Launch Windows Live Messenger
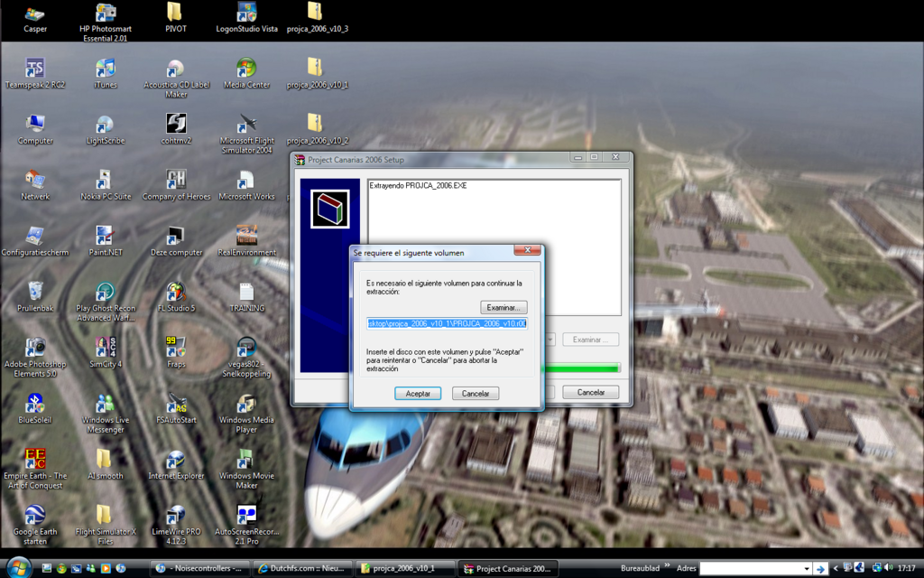Viewport: 924px width, 578px height. 106,414
